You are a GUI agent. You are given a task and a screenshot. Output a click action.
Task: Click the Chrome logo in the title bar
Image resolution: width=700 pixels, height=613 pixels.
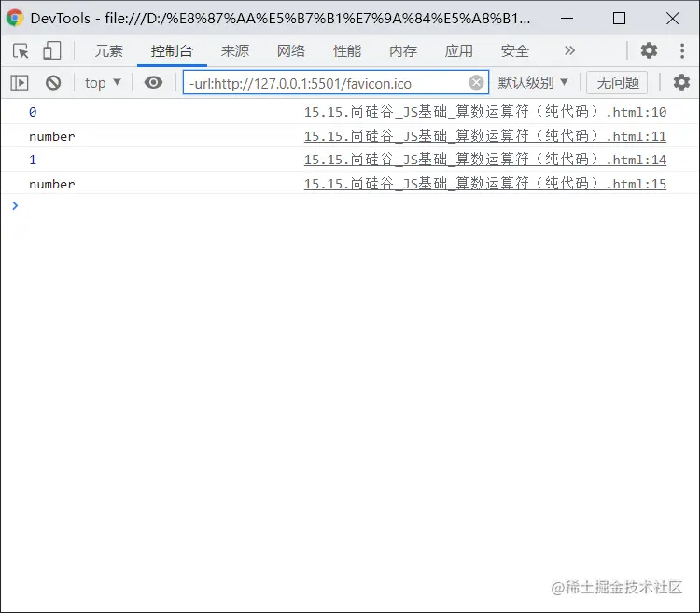click(15, 18)
